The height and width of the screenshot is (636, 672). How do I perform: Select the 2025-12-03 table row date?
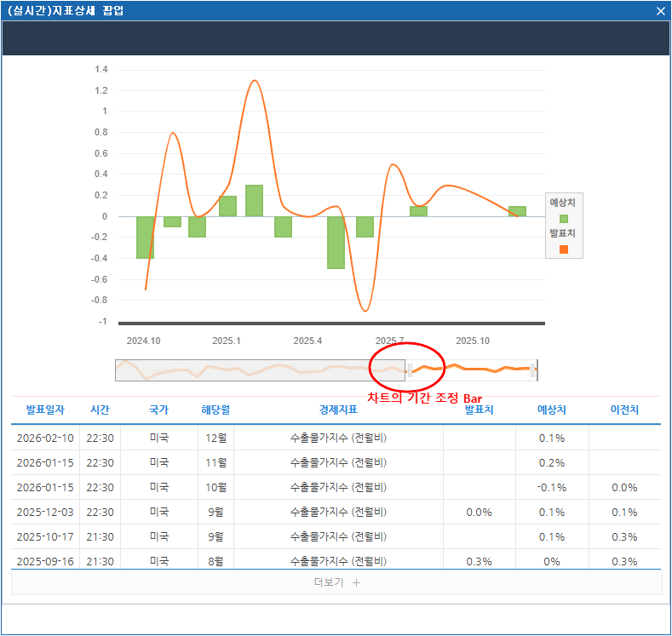(x=45, y=513)
